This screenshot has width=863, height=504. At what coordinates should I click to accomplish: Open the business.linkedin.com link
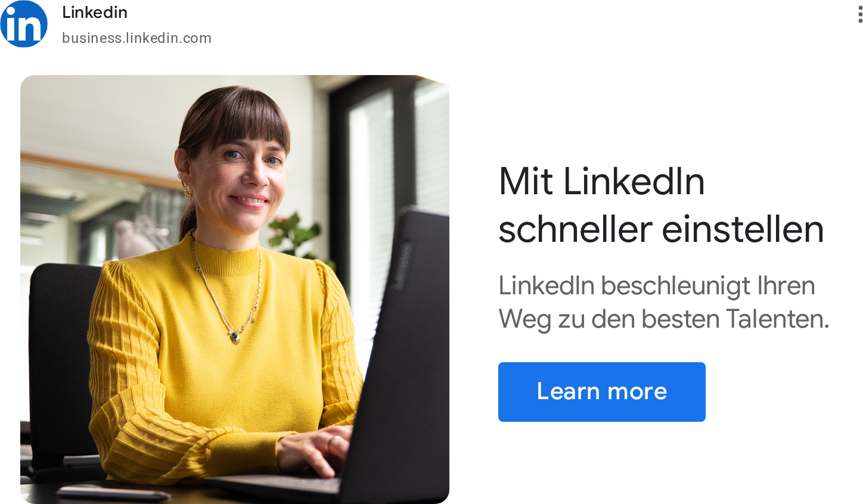136,38
